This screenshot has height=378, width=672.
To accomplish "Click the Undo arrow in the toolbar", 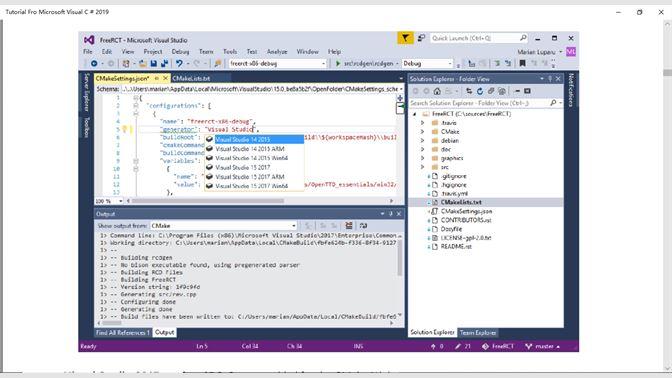I will 179,63.
